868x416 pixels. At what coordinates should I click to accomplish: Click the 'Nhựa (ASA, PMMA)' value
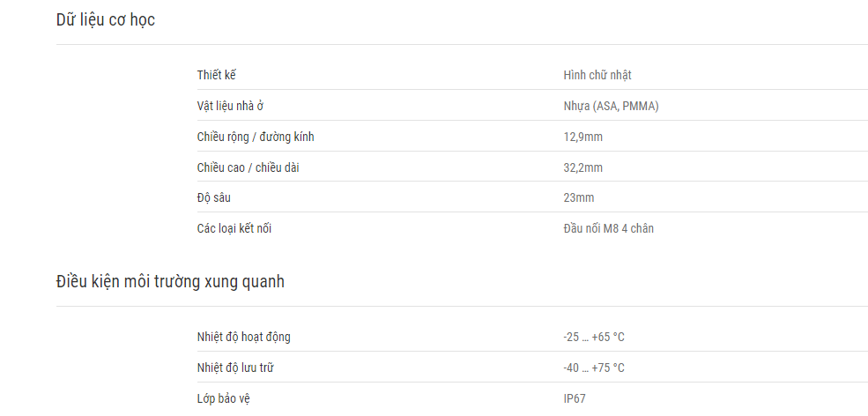(612, 106)
